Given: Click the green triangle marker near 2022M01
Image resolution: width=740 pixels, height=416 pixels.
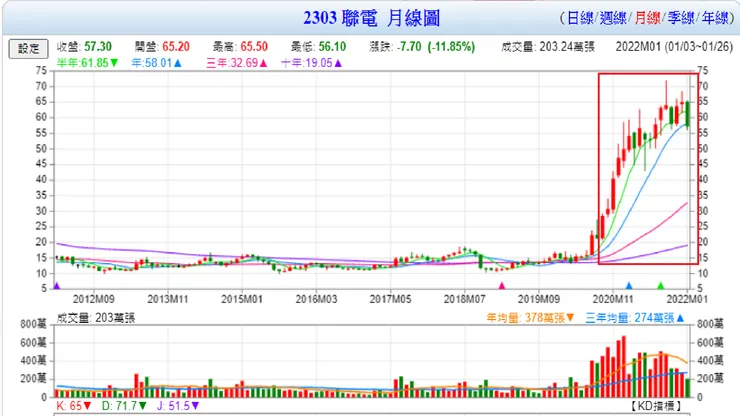Looking at the screenshot, I should (x=661, y=286).
